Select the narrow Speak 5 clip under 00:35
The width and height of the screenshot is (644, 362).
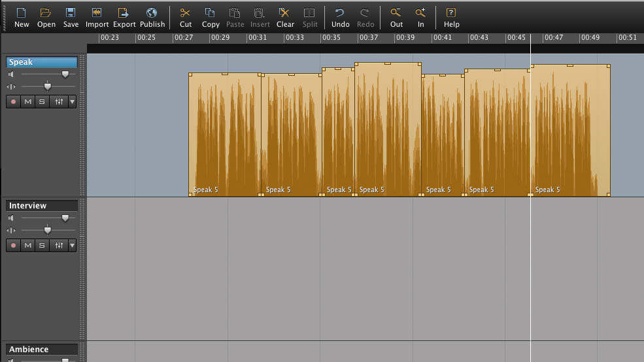click(338, 132)
